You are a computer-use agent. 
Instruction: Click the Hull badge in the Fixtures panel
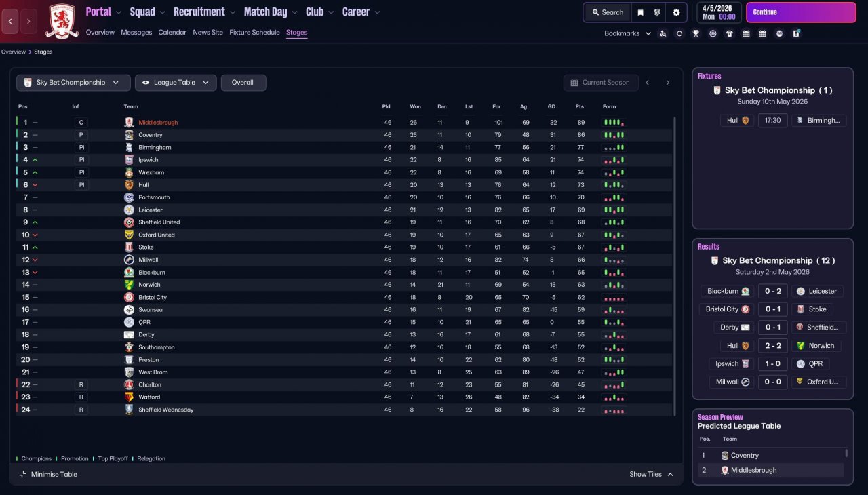pyautogui.click(x=745, y=121)
